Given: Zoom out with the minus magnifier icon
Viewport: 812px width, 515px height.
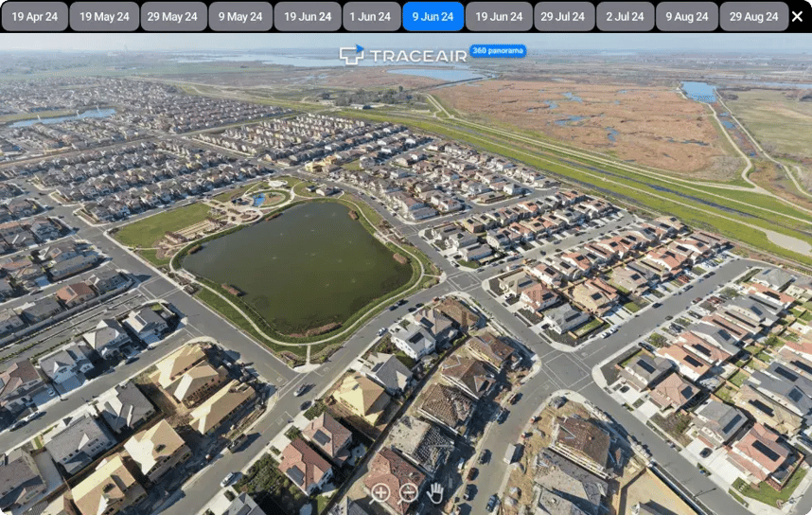Looking at the screenshot, I should (x=408, y=492).
